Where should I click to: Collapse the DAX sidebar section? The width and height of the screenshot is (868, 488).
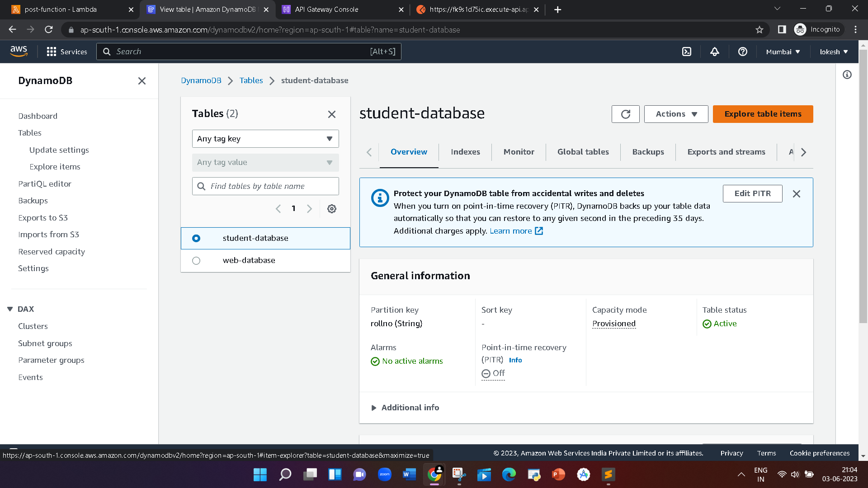pyautogui.click(x=10, y=309)
